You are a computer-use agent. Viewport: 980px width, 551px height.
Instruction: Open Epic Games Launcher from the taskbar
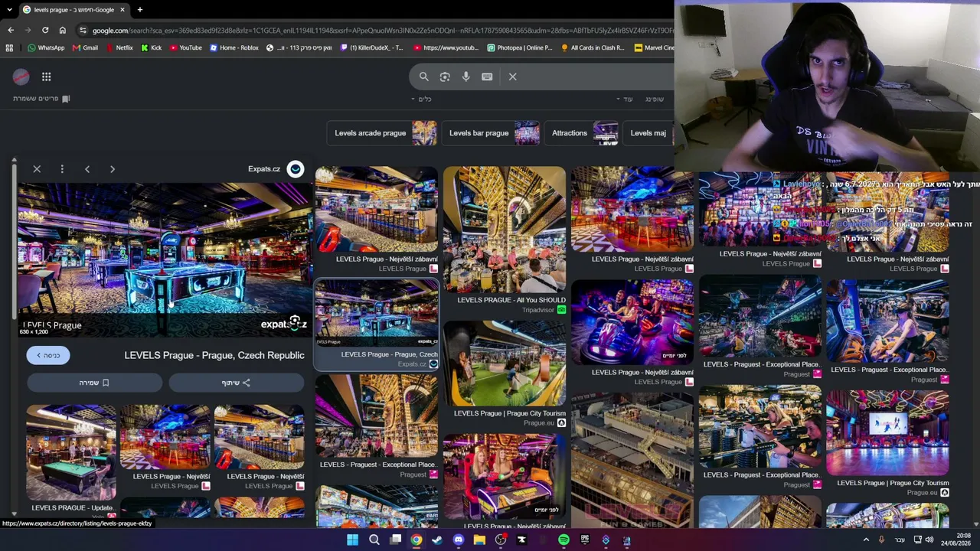coord(585,540)
